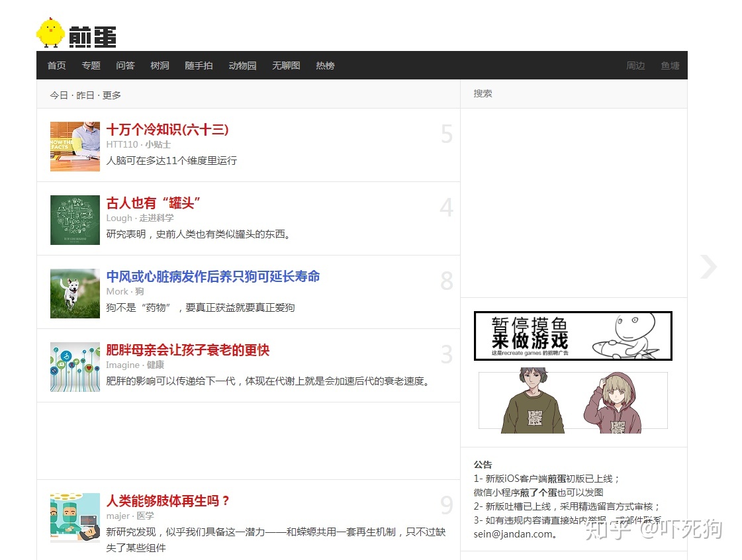The image size is (742, 560).
Task: Open the 首页 navigation item
Action: click(x=56, y=65)
